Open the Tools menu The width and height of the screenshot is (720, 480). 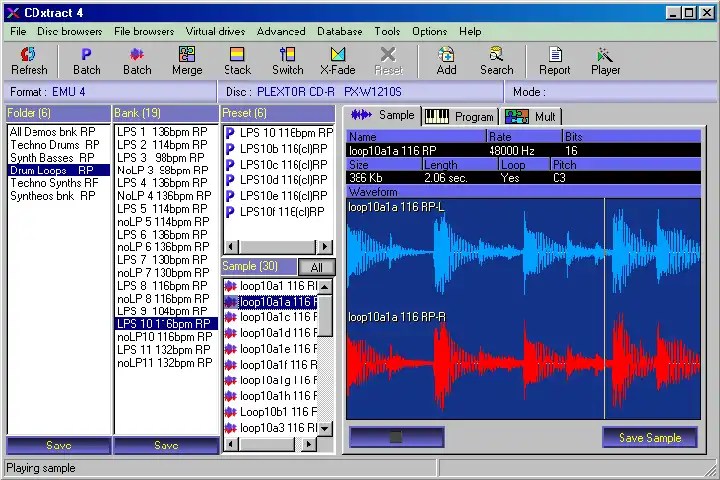[387, 32]
